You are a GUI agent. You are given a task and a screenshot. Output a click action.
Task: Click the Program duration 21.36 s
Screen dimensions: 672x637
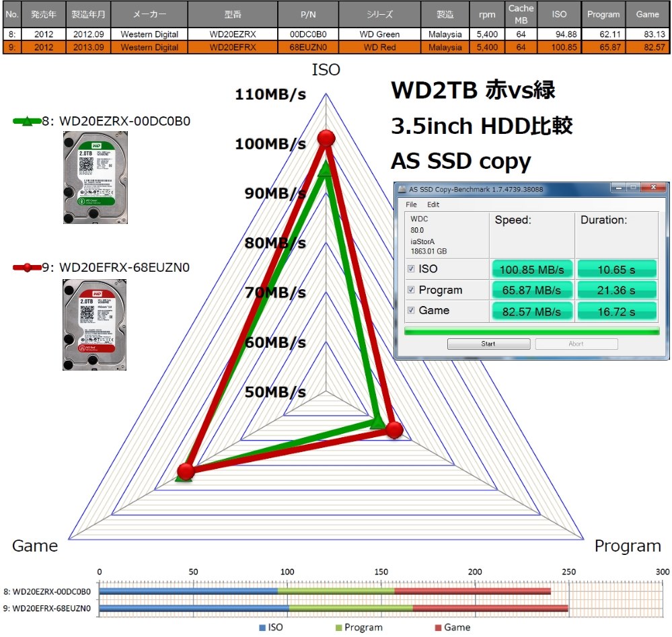pos(617,290)
